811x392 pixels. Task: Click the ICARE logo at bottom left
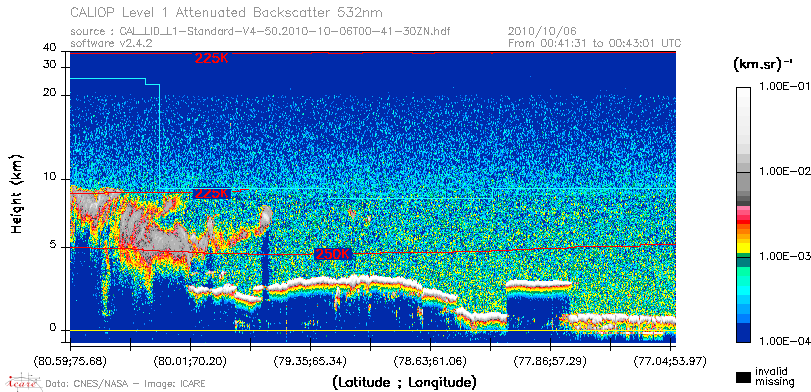[23, 382]
